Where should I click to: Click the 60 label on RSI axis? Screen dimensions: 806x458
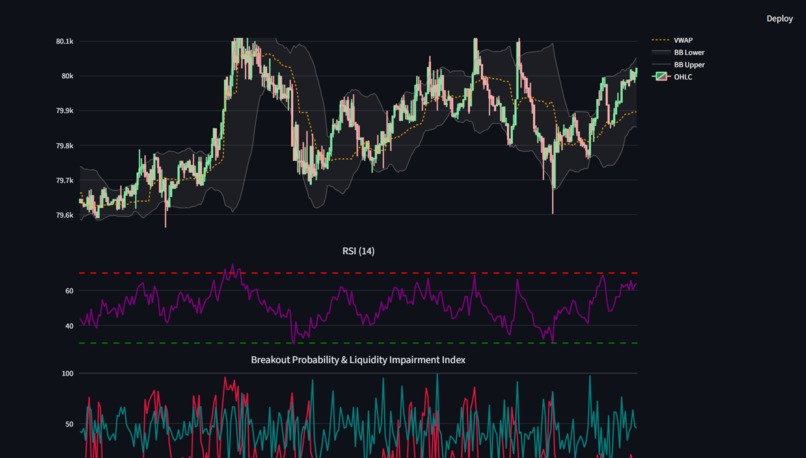click(69, 291)
